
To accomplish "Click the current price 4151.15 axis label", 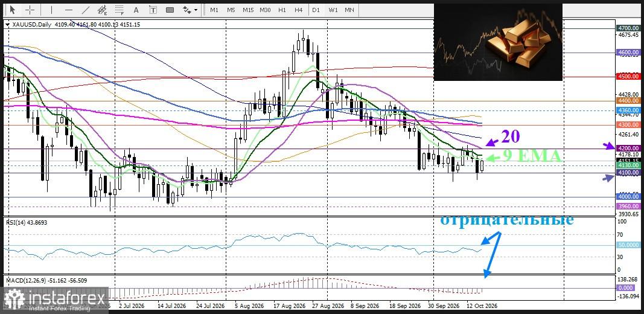I will pos(628,160).
